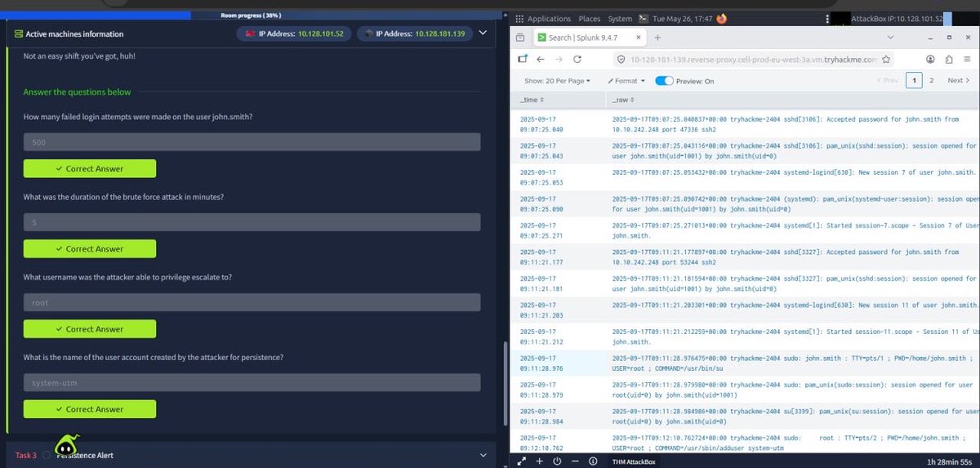The width and height of the screenshot is (980, 468).
Task: Click Active machines information heading
Action: click(x=73, y=34)
